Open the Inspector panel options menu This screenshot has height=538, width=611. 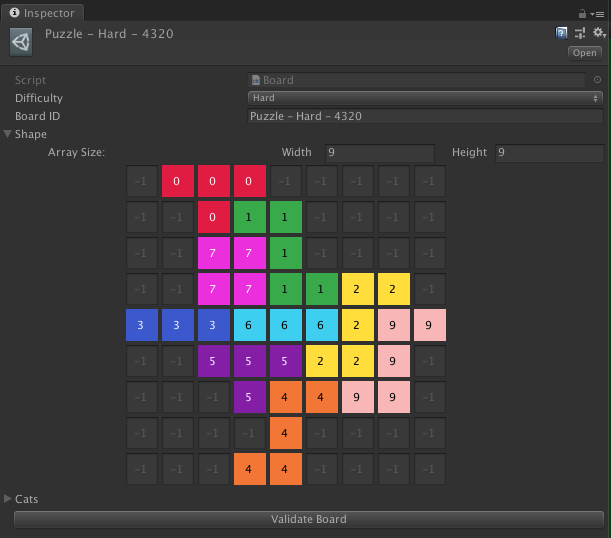coord(598,13)
